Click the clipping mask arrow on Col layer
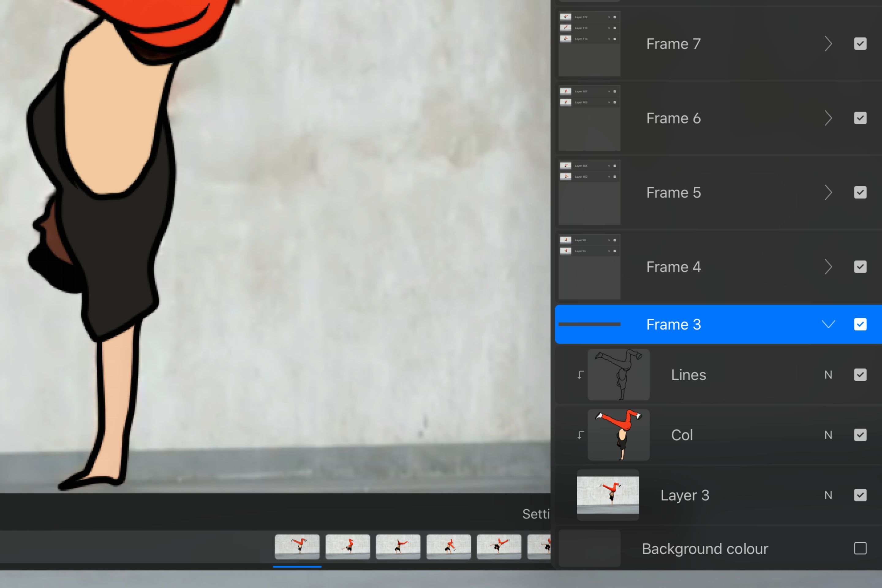 (580, 435)
